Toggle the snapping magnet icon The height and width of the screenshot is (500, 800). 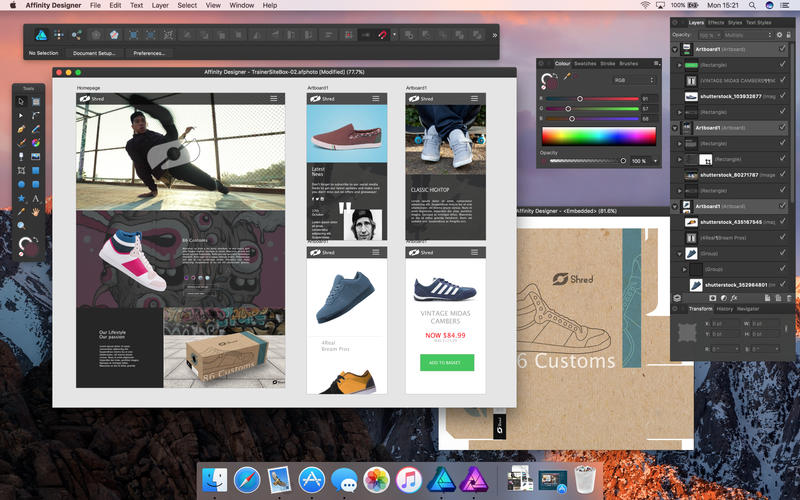(x=382, y=35)
